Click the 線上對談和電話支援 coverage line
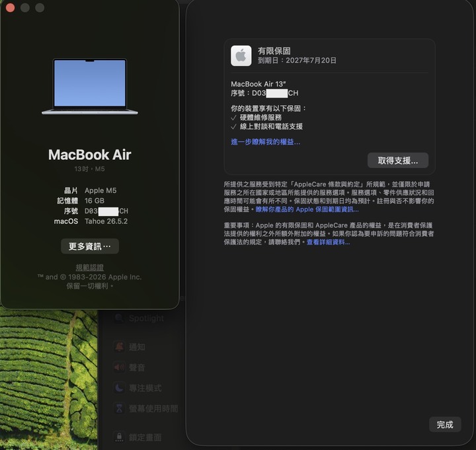The height and width of the screenshot is (450, 476). [x=271, y=126]
